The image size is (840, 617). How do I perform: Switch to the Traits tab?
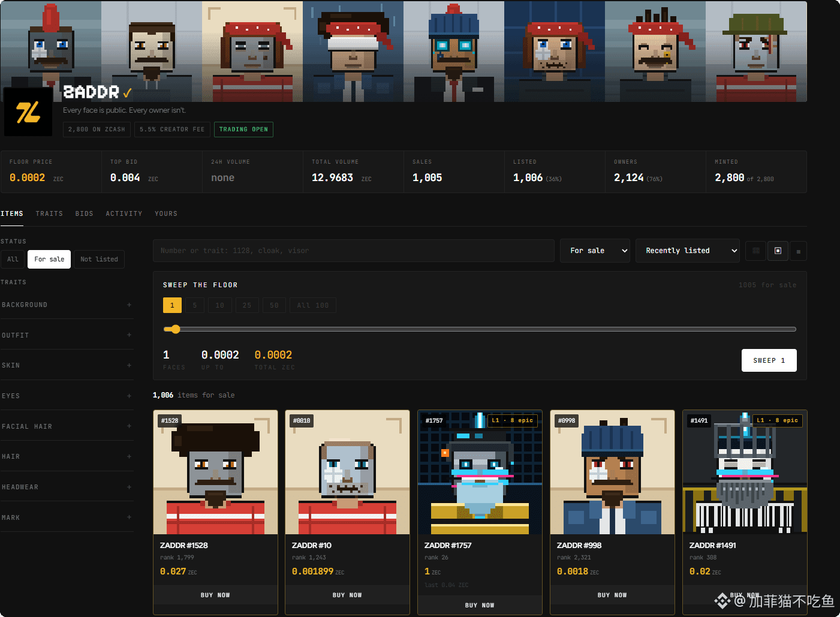coord(49,213)
